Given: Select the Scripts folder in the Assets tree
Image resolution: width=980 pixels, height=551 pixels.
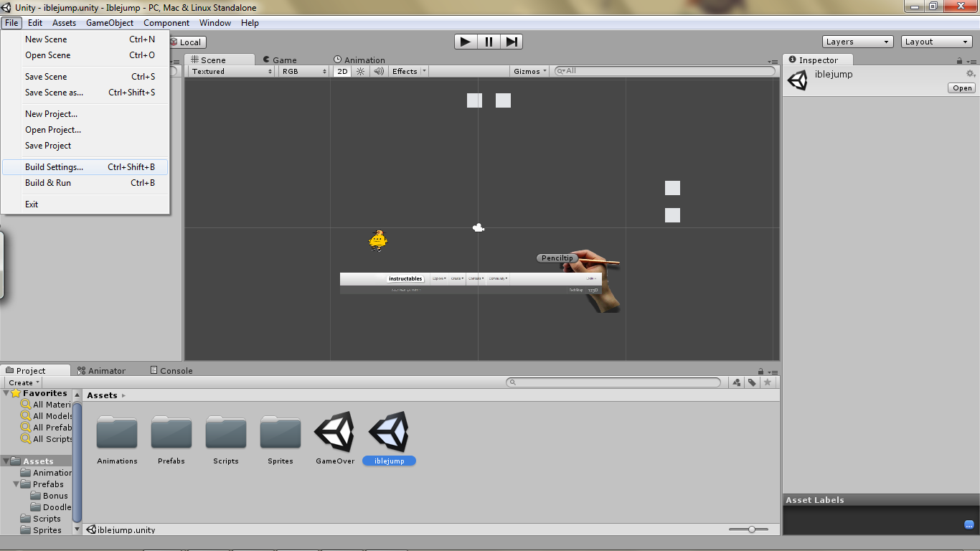Looking at the screenshot, I should 42,519.
